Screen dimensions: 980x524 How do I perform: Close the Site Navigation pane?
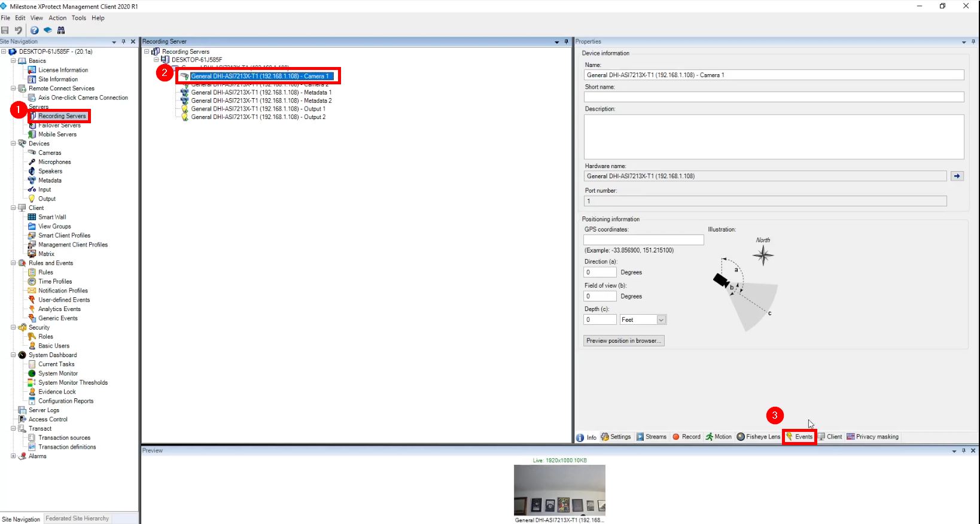pos(133,42)
